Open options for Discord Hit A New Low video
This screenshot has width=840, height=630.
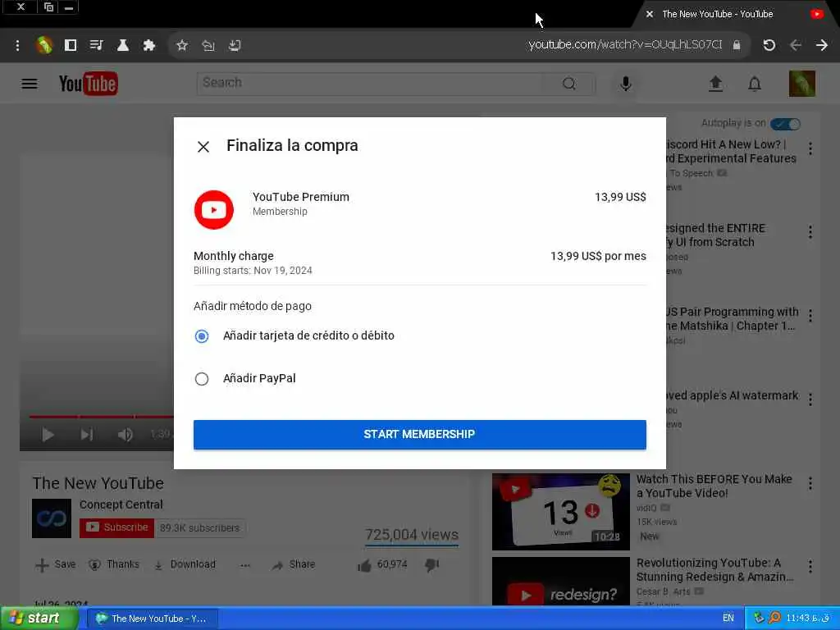tap(810, 148)
